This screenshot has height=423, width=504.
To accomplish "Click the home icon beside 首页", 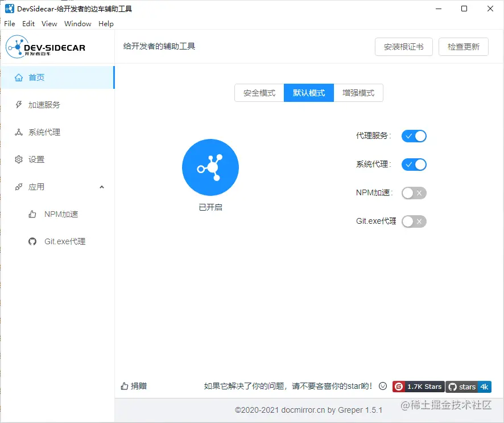I will [x=19, y=77].
